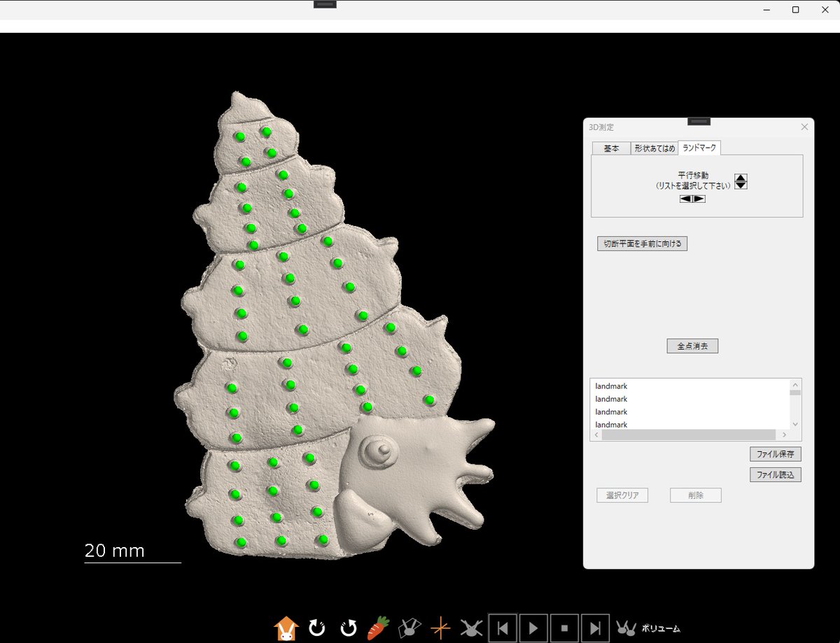Click the ファイル読込 button

776,474
